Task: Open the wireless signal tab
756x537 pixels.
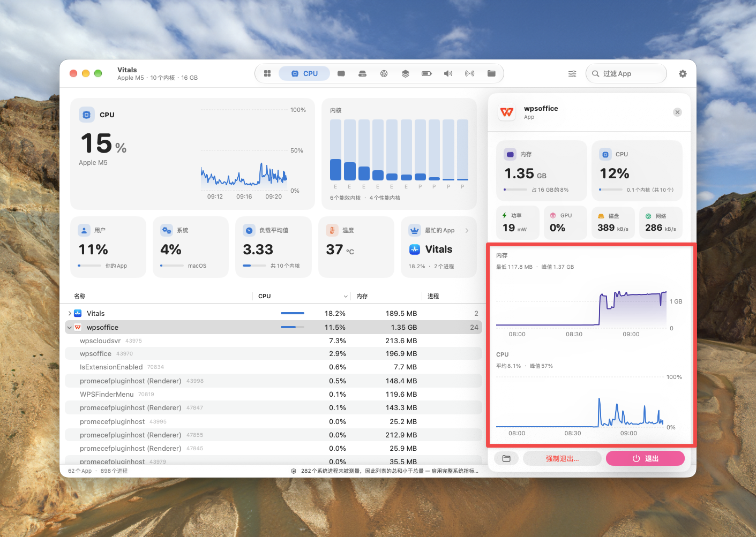Action: coord(469,73)
